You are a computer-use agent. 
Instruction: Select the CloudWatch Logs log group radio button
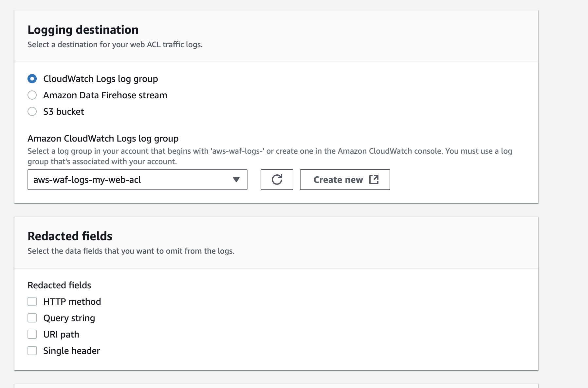(32, 79)
